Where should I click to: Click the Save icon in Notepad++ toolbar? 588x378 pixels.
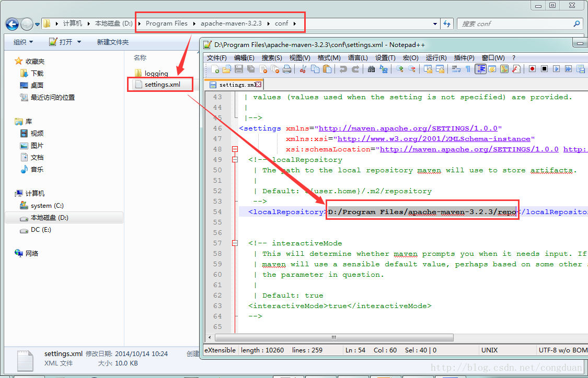pyautogui.click(x=239, y=69)
